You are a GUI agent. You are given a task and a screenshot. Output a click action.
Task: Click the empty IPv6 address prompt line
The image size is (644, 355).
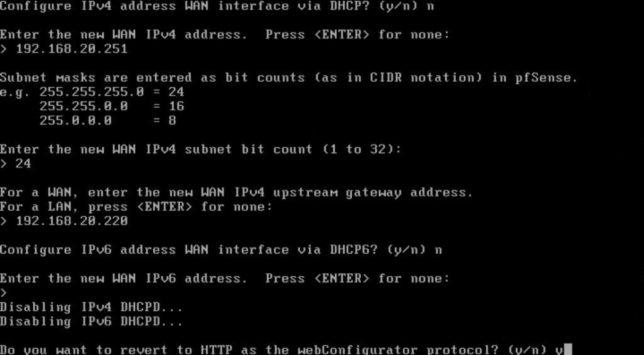[4, 293]
